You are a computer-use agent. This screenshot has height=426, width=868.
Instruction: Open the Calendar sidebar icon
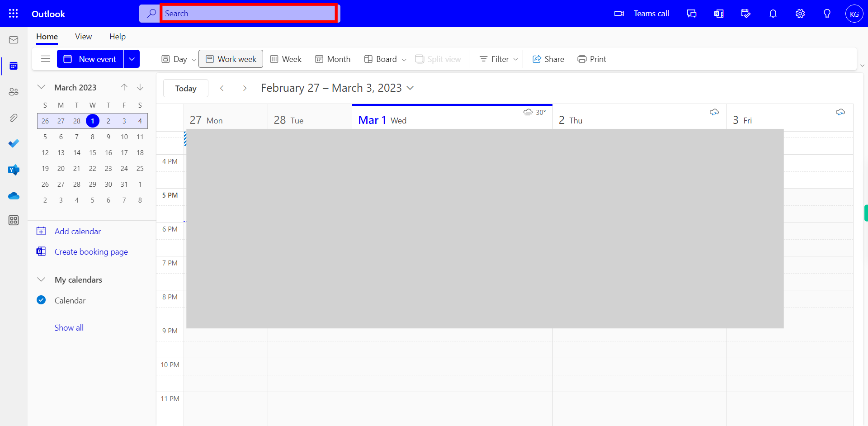(14, 66)
